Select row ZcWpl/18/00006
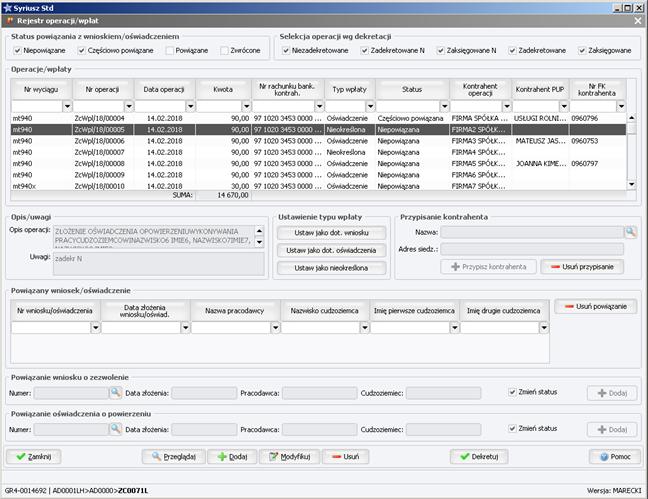Viewport: 648px width, 499px height. coord(318,141)
